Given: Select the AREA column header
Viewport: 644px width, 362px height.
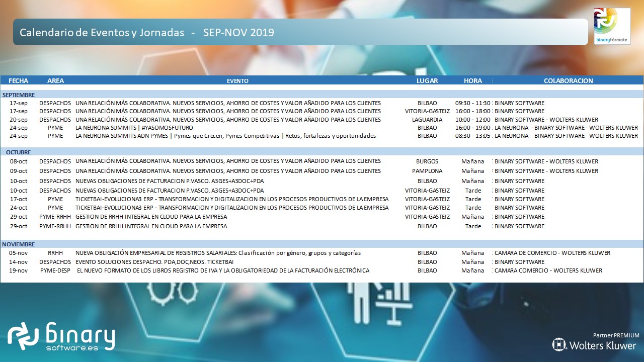Looking at the screenshot, I should [x=55, y=80].
